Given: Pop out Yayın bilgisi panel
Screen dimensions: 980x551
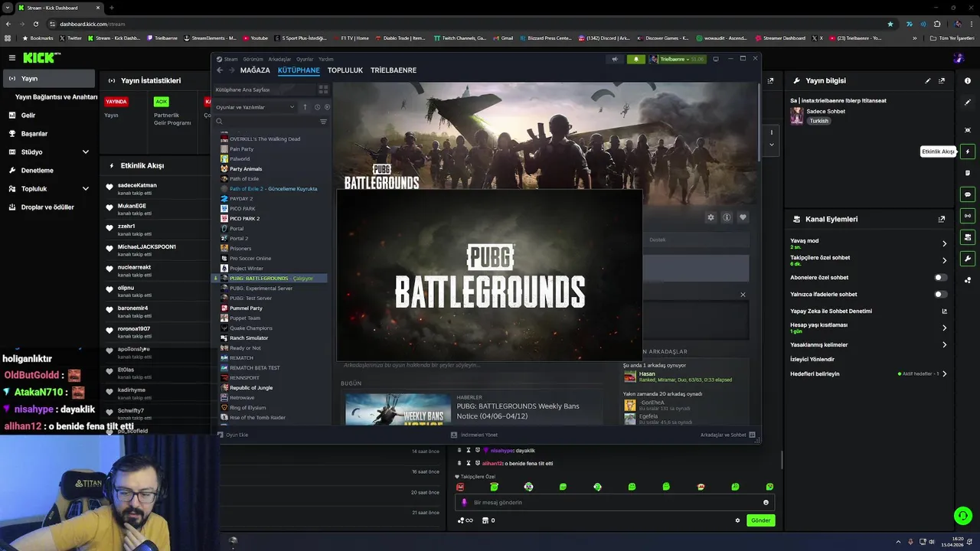Looking at the screenshot, I should click(942, 80).
